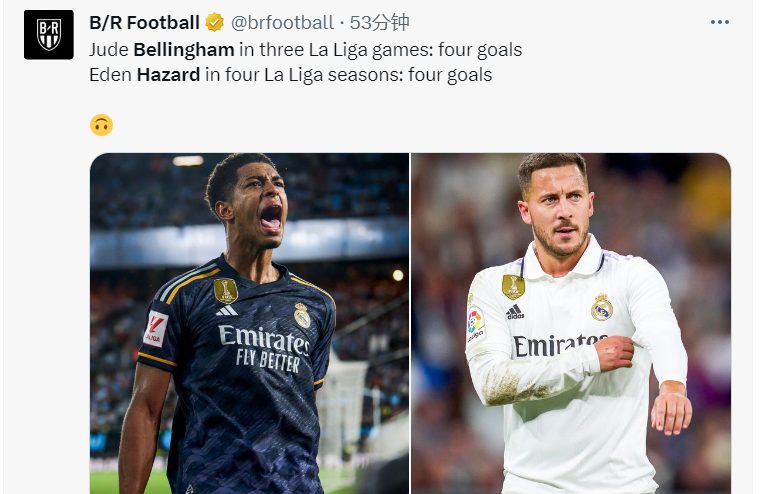Open the @brfootball handle link

coord(282,22)
